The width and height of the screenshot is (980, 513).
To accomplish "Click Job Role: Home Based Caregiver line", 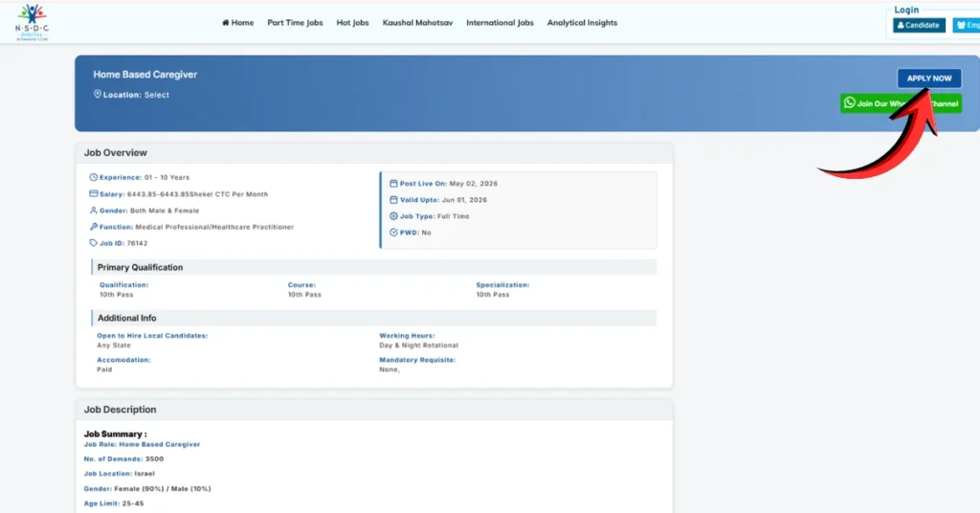I will point(142,444).
